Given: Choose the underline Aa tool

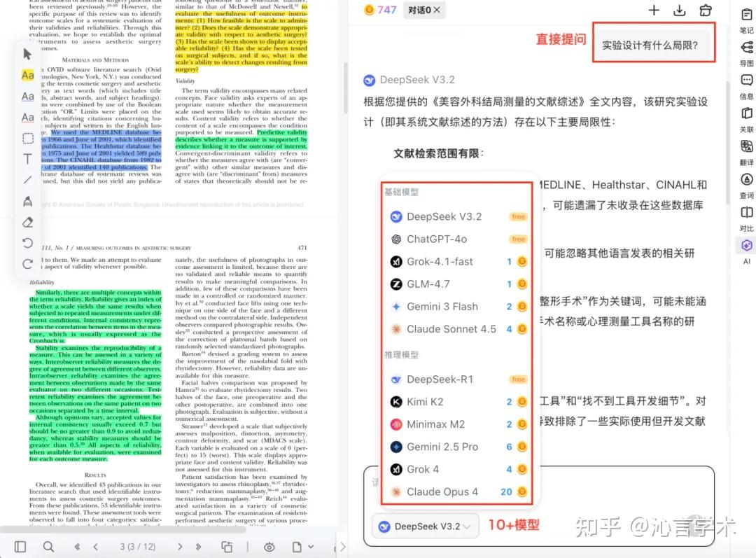Looking at the screenshot, I should tap(27, 97).
